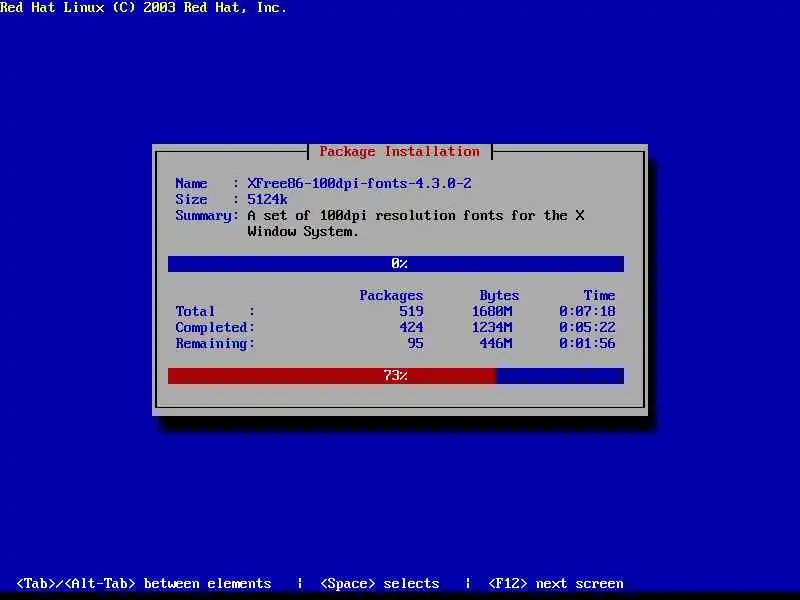The width and height of the screenshot is (800, 600).
Task: Click completed time value 0:05:22
Action: click(587, 328)
